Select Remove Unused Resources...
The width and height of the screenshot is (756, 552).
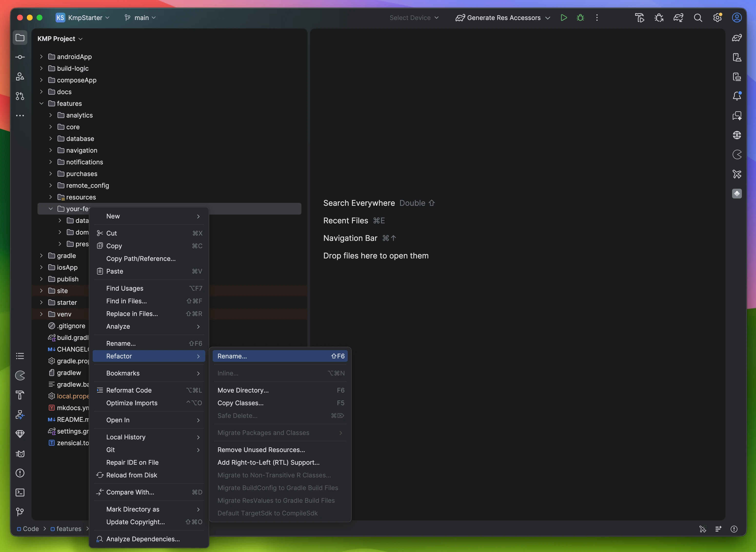click(280, 450)
